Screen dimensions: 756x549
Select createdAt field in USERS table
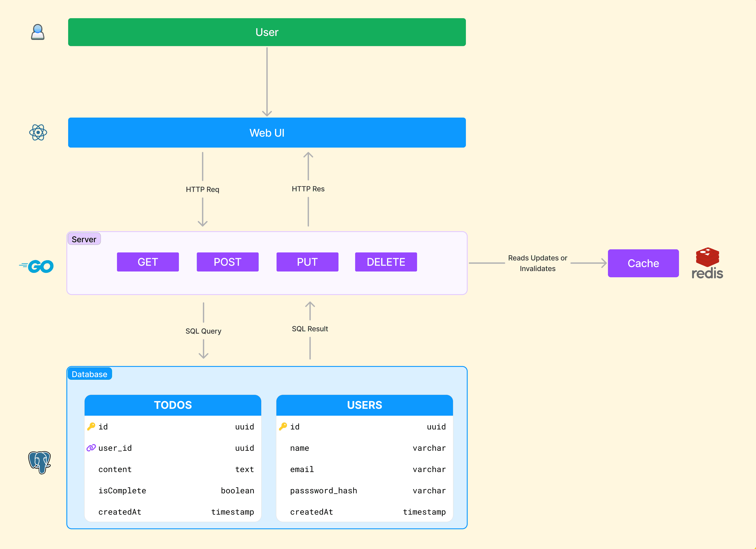(x=312, y=512)
